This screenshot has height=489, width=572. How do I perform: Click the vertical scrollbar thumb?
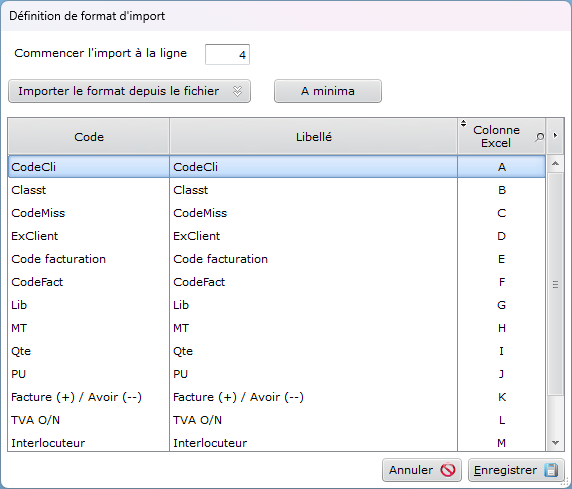555,284
